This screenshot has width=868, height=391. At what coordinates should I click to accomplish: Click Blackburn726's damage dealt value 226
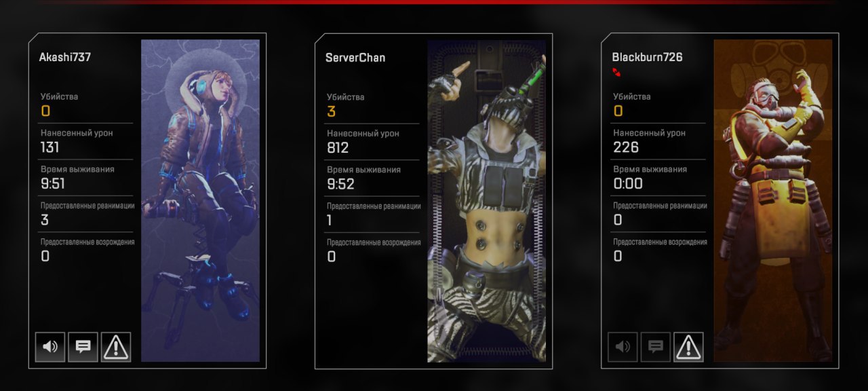626,147
